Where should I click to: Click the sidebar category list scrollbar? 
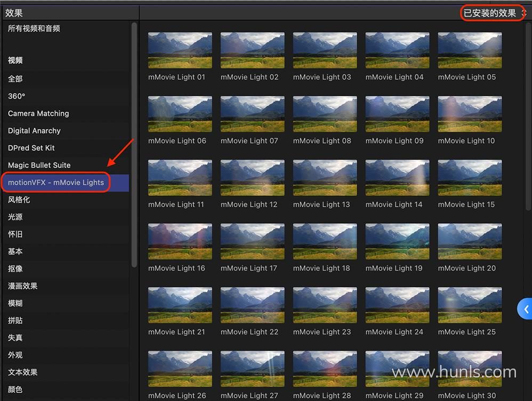point(134,145)
